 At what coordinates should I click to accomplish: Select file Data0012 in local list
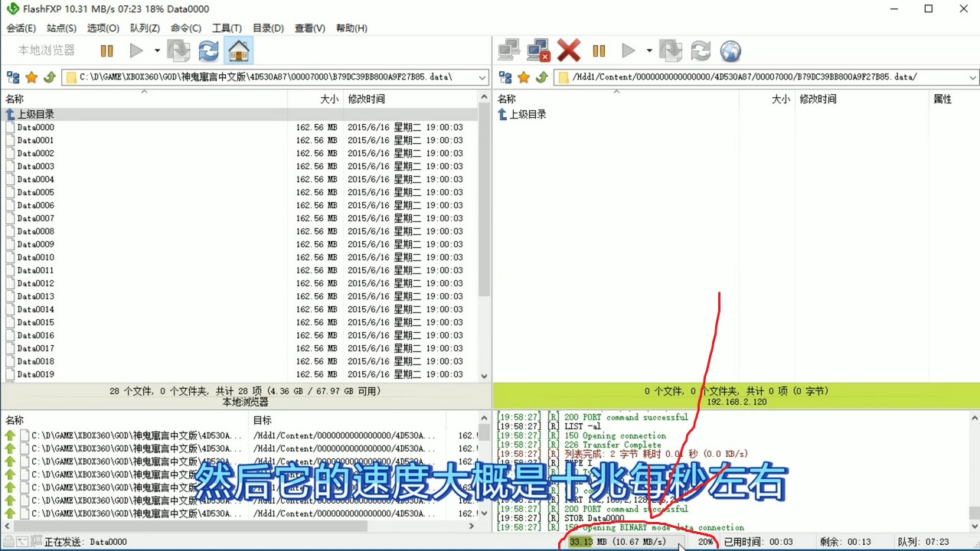35,284
